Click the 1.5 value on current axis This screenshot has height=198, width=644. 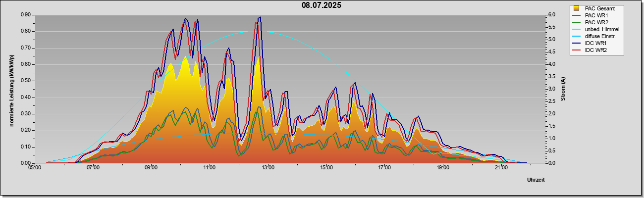[x=551, y=126]
